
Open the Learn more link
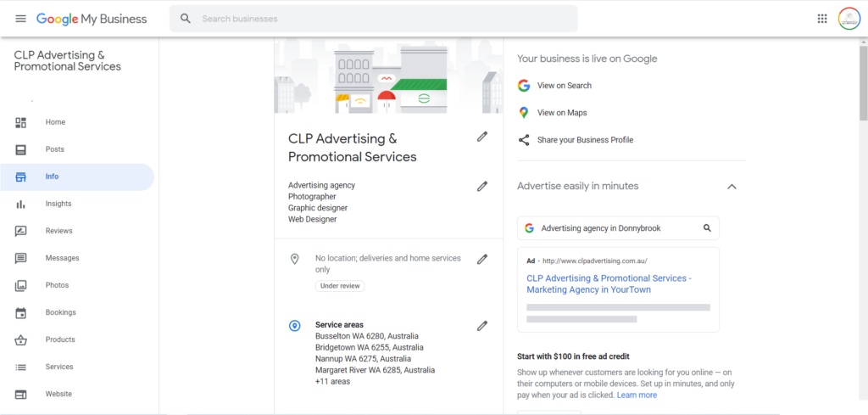637,395
